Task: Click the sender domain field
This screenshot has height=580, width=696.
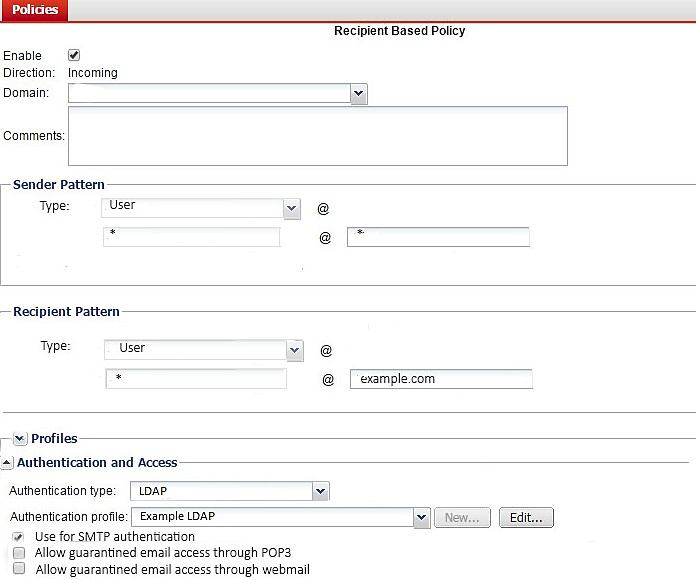Action: pos(438,237)
